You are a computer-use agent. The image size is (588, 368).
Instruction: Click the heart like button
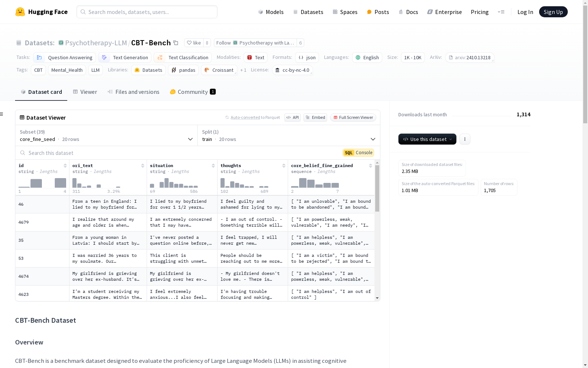tap(194, 43)
